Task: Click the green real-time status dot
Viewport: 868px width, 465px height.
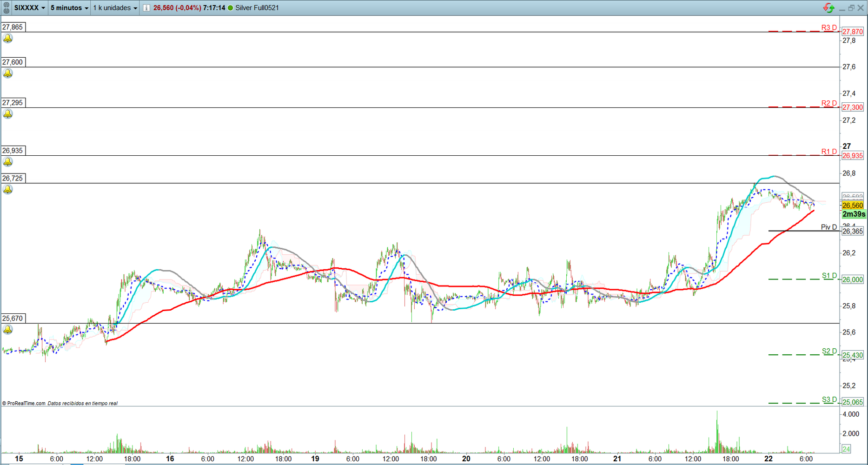Action: pos(230,8)
